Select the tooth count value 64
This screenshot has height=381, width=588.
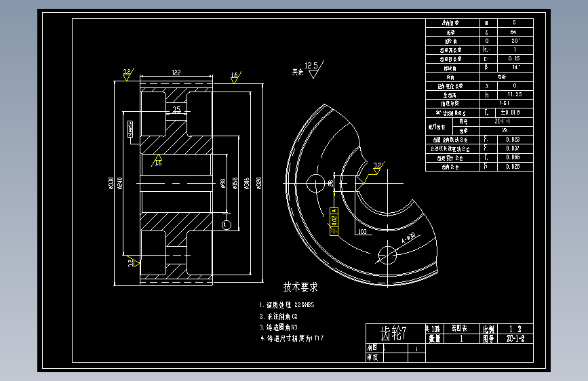click(513, 32)
